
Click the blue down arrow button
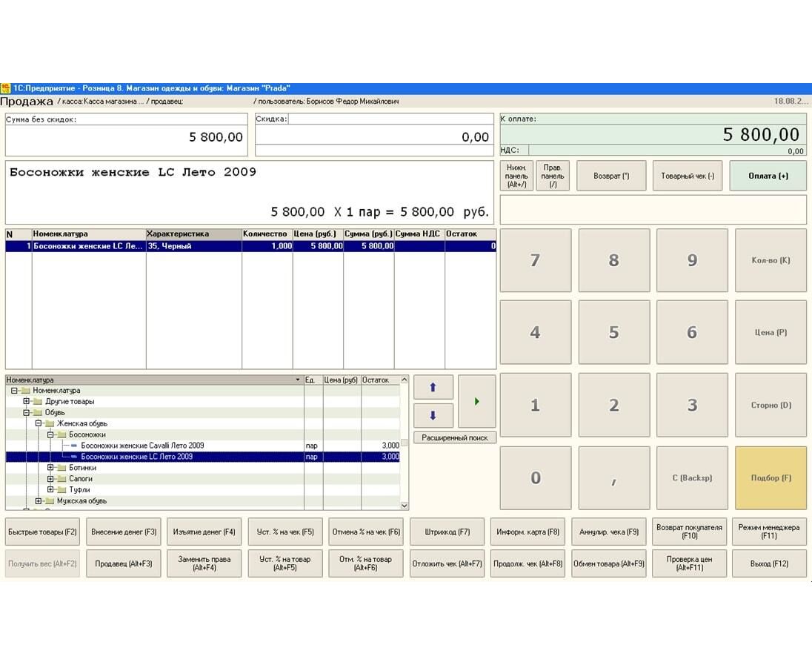tap(433, 415)
